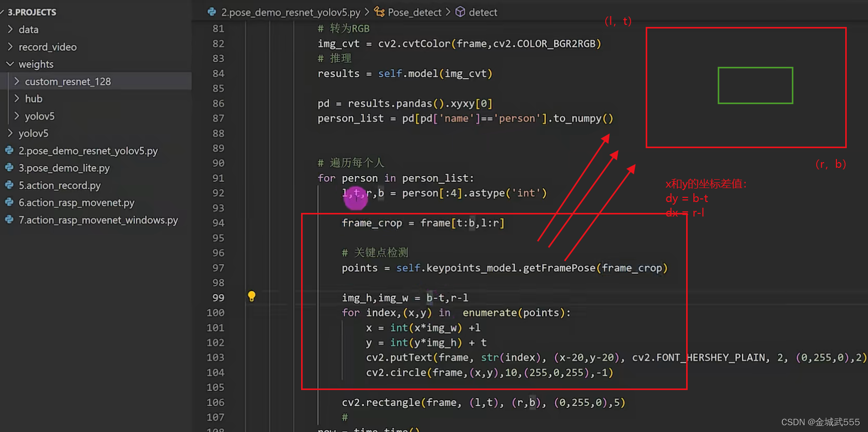Click line number 81 in gutter
The height and width of the screenshot is (432, 868).
click(218, 28)
